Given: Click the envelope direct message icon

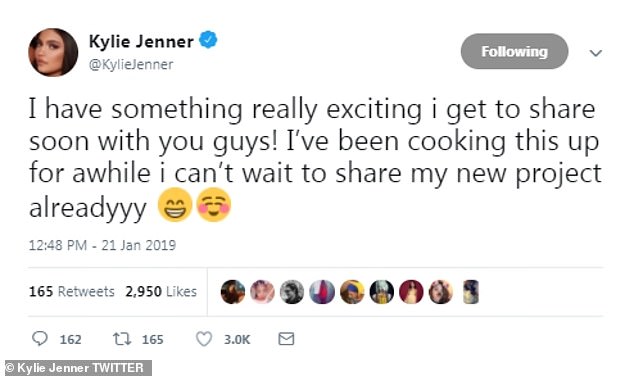Looking at the screenshot, I should (x=286, y=339).
